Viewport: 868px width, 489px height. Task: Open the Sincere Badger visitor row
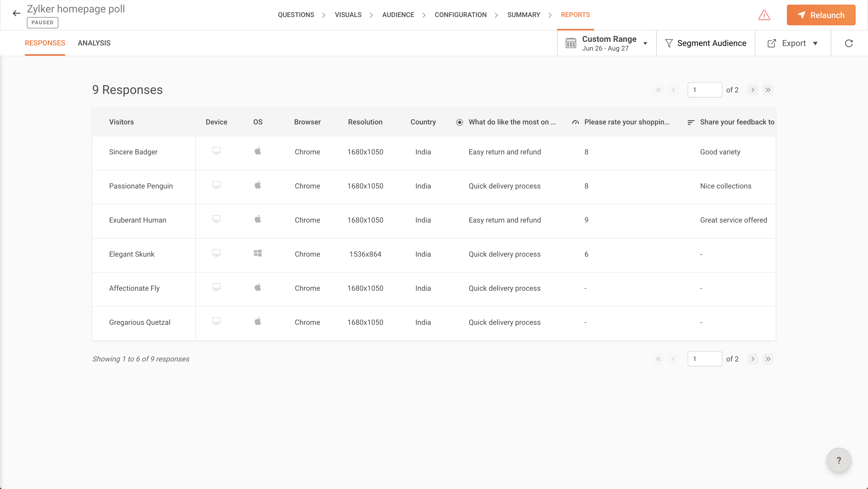[x=133, y=152]
